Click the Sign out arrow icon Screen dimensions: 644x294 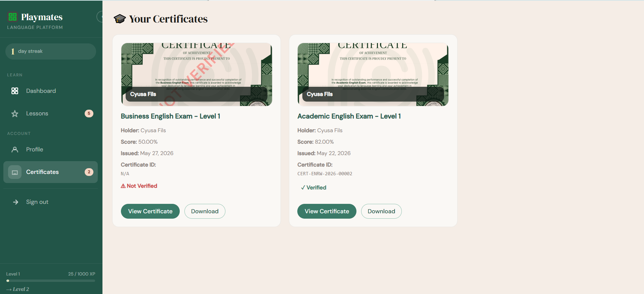tap(15, 202)
